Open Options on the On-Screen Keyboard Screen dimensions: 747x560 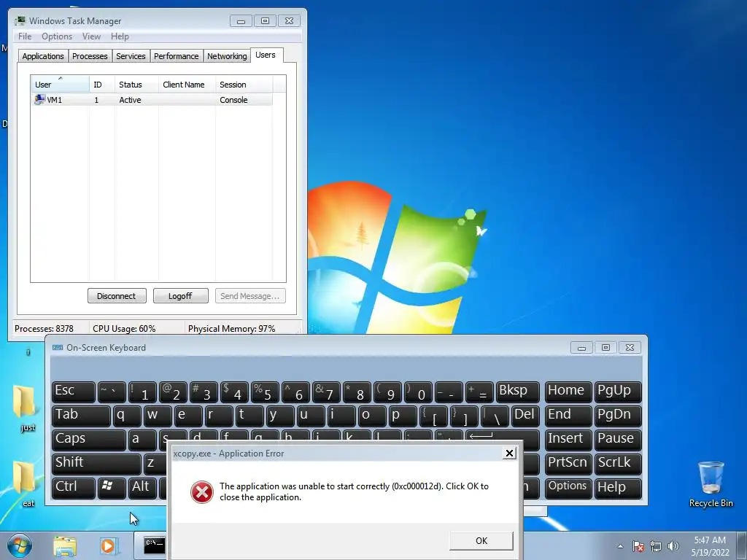(x=568, y=487)
